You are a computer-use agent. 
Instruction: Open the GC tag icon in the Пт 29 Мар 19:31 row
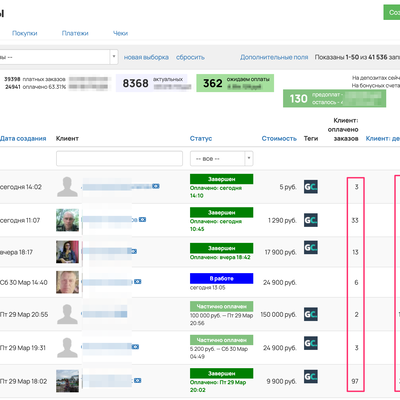[311, 343]
